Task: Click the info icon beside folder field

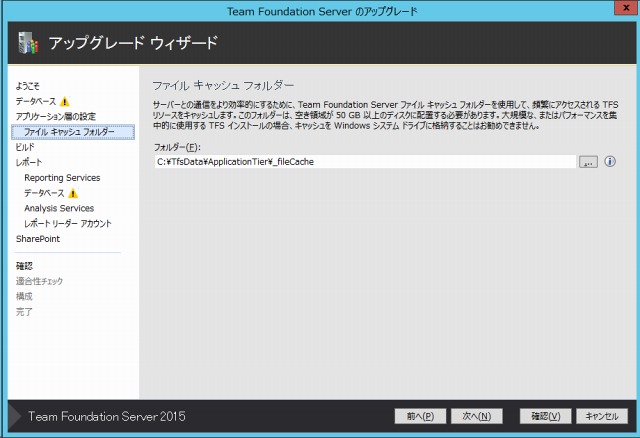Action: [x=610, y=162]
